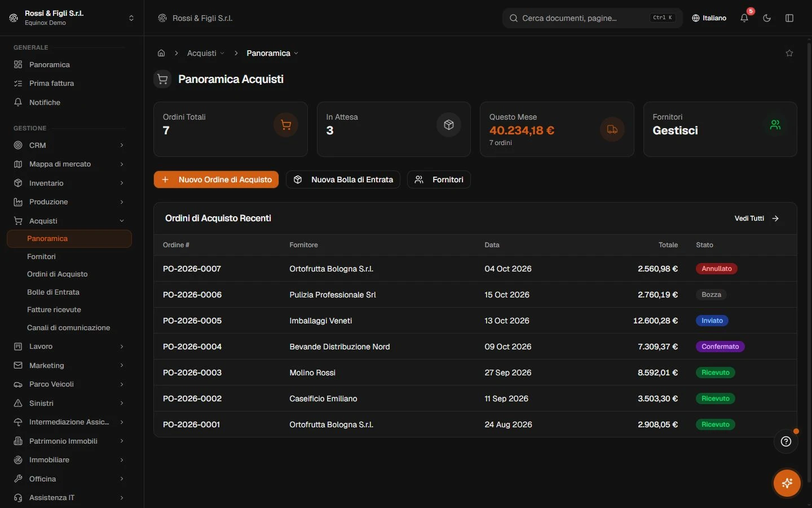812x508 pixels.
Task: Click the Sinistri warning triangle icon
Action: [18, 403]
